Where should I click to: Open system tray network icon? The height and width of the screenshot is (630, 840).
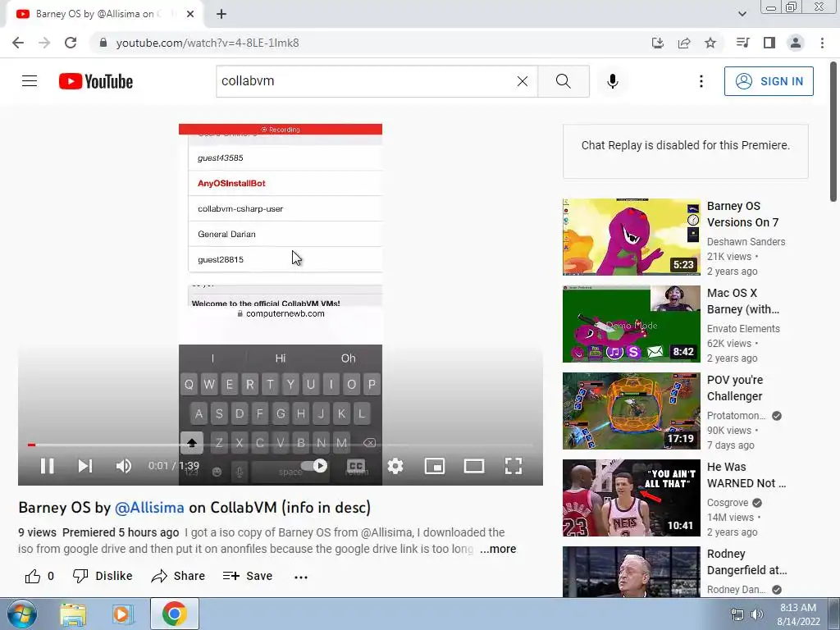pos(737,614)
